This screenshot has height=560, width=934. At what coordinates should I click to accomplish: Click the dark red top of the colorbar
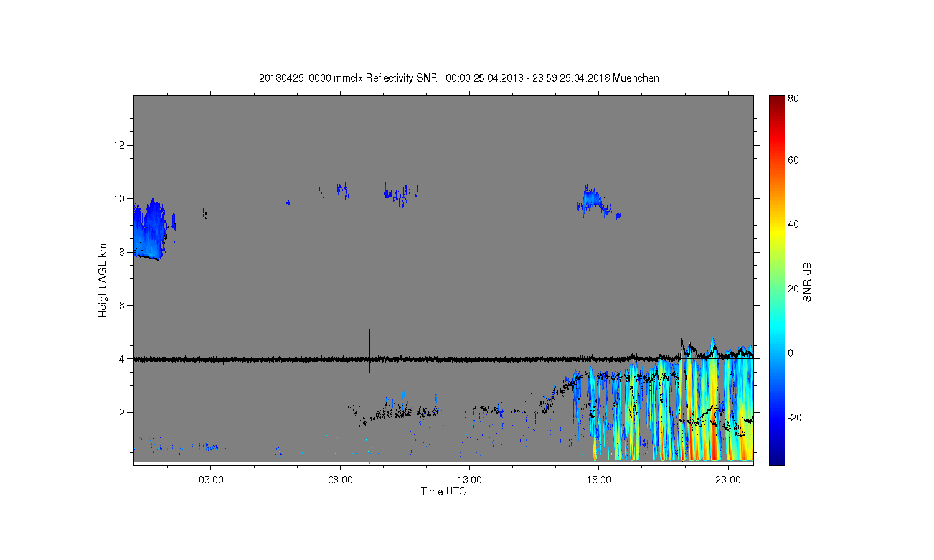pos(776,101)
